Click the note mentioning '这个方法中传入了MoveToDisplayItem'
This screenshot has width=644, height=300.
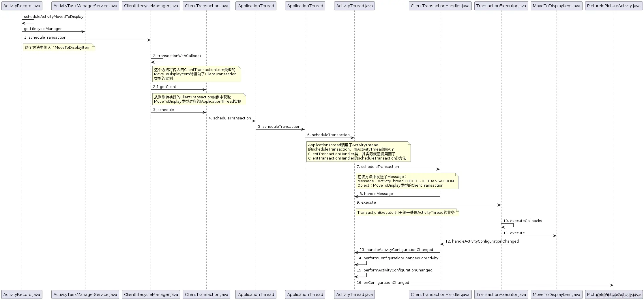[x=59, y=48]
